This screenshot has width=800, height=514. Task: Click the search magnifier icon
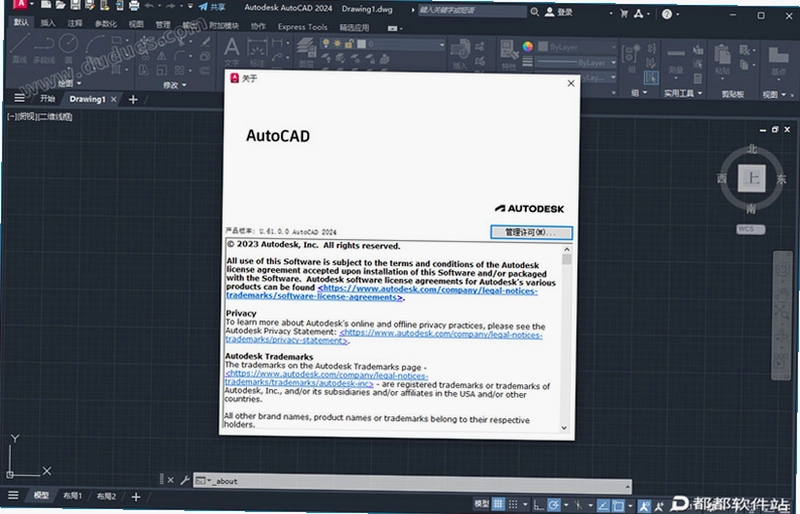[x=534, y=11]
